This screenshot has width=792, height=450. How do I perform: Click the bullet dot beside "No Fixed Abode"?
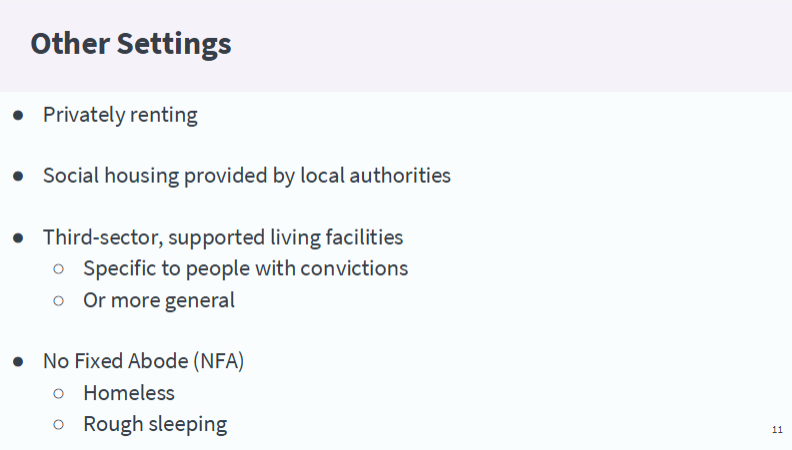click(18, 361)
